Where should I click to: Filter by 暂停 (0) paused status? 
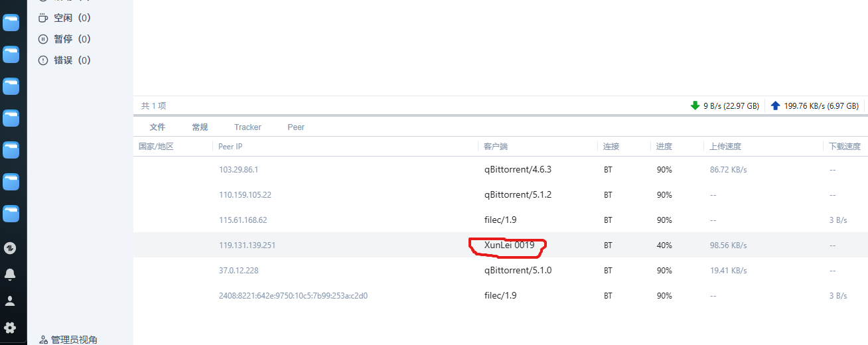[x=64, y=39]
